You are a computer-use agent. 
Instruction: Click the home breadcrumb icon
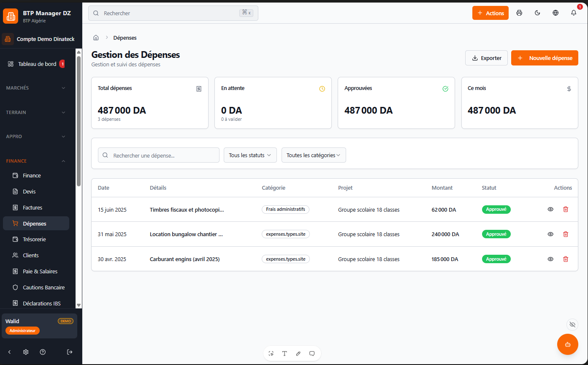pos(96,38)
